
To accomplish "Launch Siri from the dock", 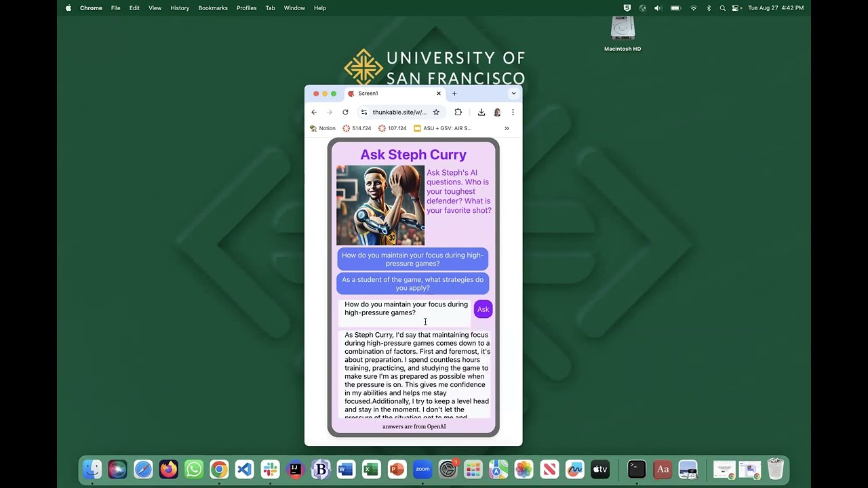I will [x=117, y=469].
